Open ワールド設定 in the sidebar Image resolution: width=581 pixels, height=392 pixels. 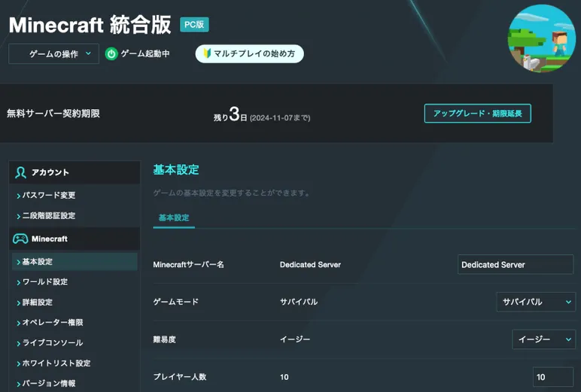click(45, 282)
